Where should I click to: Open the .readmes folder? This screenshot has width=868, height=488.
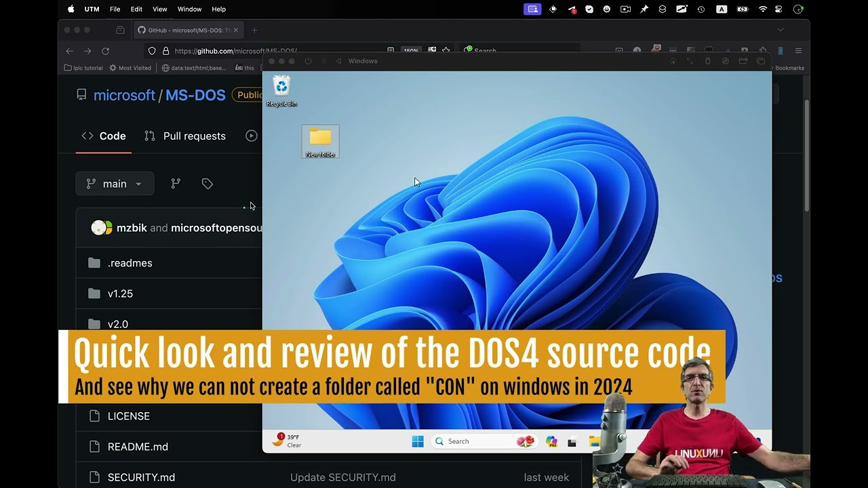tap(130, 263)
